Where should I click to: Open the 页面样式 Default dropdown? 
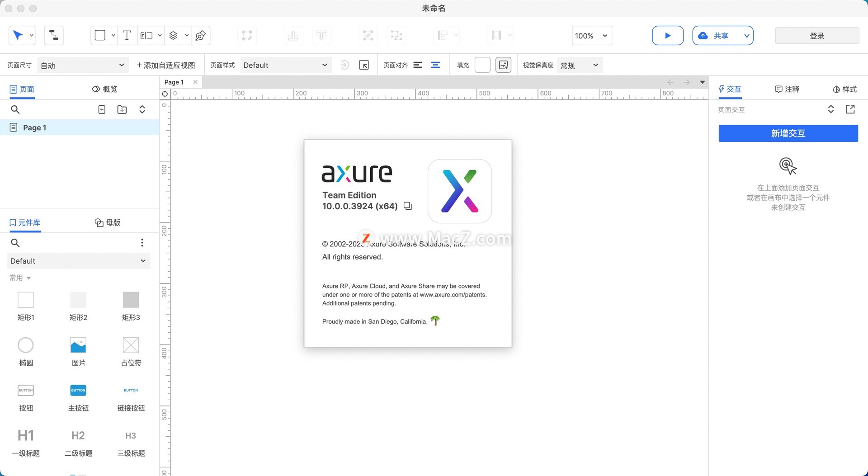click(x=286, y=65)
